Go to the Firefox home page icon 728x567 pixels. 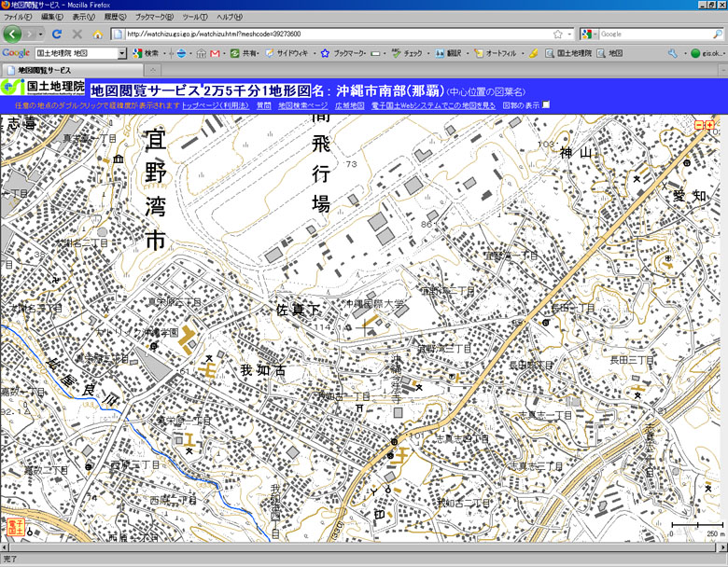click(x=97, y=34)
